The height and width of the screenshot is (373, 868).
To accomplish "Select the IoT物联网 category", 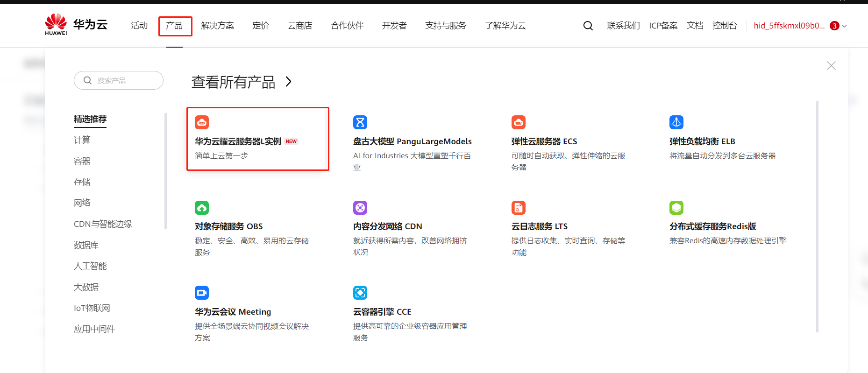I will [92, 308].
